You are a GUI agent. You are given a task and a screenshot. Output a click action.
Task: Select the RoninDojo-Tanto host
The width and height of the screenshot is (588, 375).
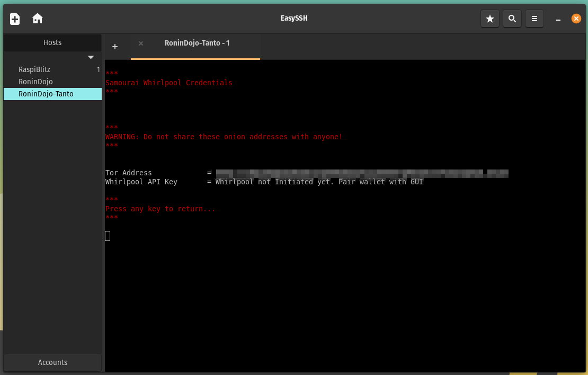52,94
